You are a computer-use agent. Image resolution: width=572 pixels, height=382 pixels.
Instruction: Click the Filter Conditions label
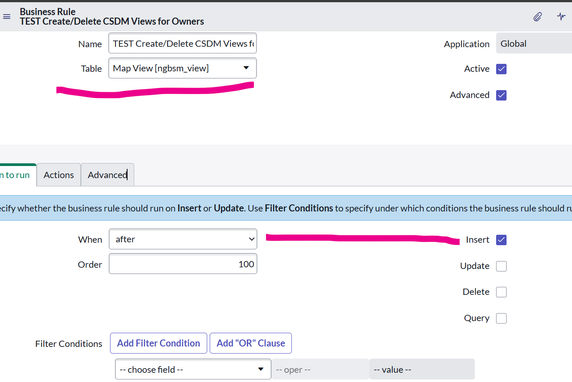point(69,344)
